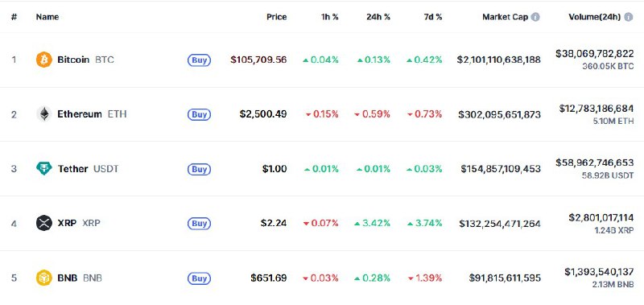The width and height of the screenshot is (644, 305).
Task: Click the Tether green logo icon
Action: pyautogui.click(x=44, y=169)
